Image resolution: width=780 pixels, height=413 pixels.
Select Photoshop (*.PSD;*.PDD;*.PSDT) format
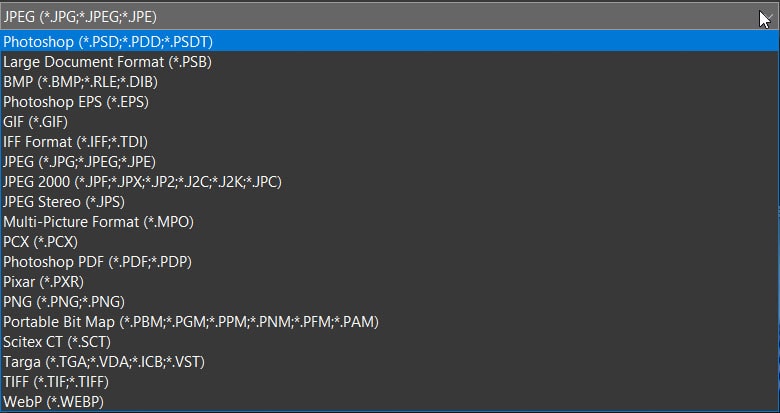coord(390,42)
